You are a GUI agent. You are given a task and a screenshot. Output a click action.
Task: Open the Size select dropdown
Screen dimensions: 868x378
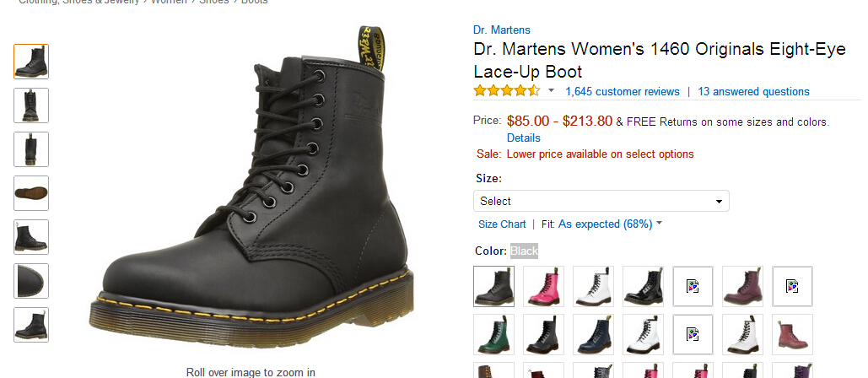[601, 201]
